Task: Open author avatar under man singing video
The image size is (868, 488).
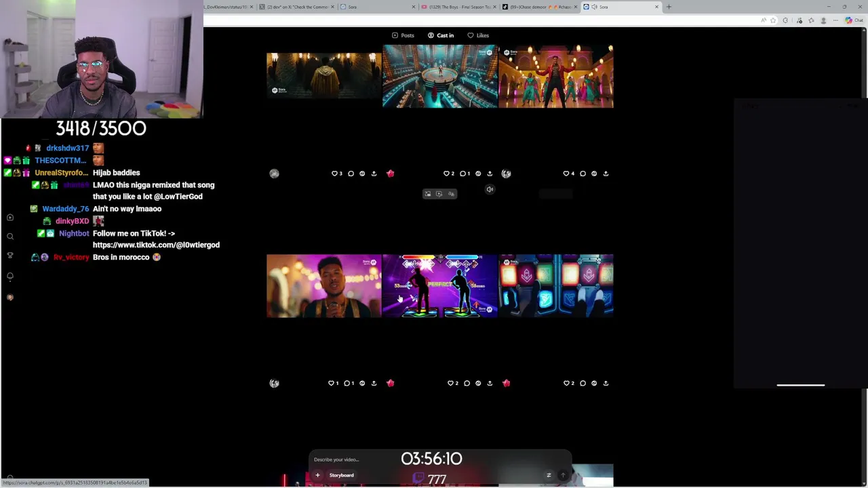Action: click(274, 383)
